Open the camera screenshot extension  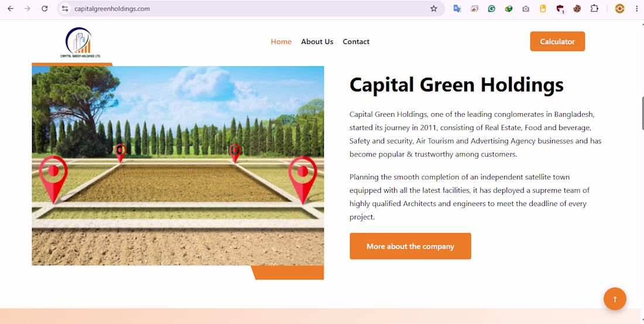526,9
